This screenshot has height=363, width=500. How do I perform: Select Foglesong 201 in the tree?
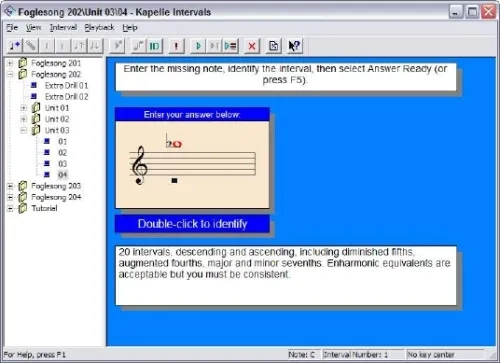click(x=56, y=63)
